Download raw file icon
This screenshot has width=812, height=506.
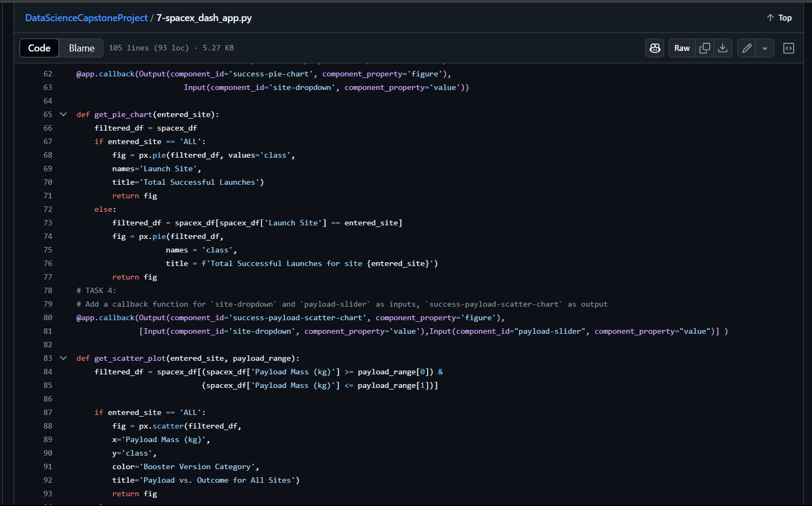coord(723,48)
